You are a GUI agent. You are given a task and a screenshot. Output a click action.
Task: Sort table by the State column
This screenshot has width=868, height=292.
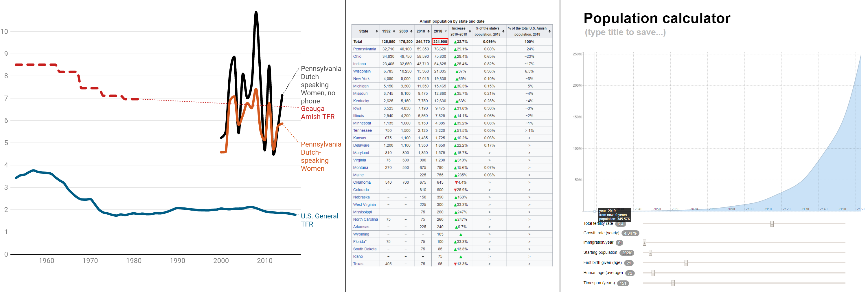click(377, 31)
